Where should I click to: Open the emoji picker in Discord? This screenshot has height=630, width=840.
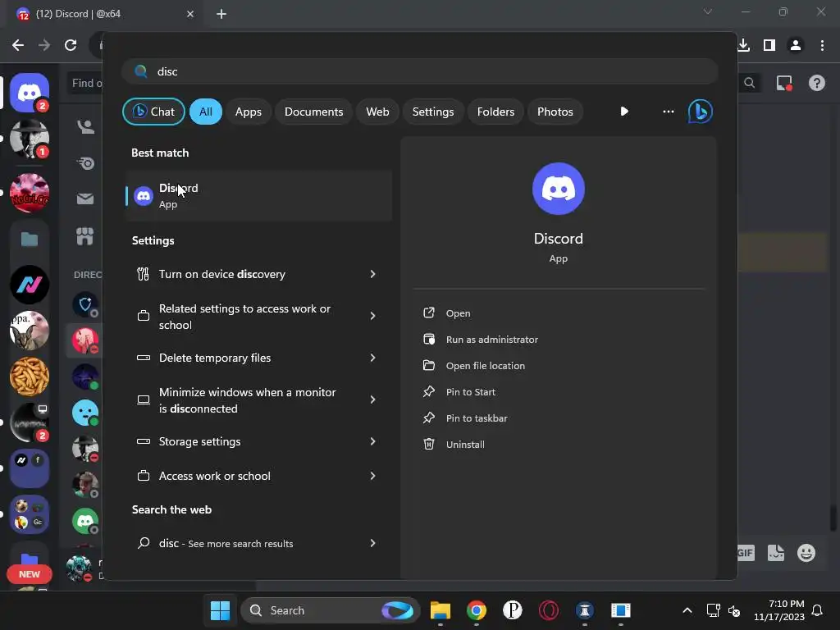pos(806,553)
